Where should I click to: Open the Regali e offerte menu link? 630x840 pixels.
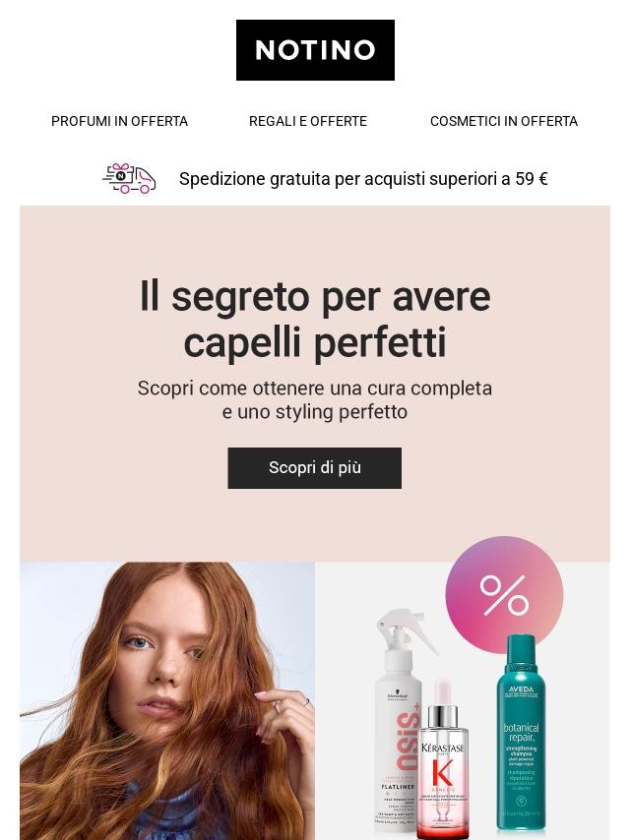308,122
